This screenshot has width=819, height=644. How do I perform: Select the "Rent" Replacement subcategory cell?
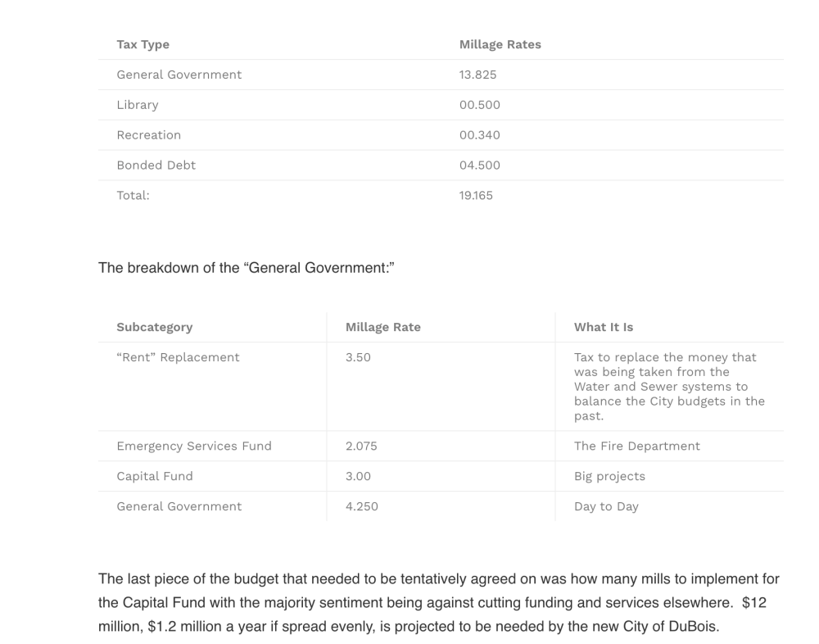[x=178, y=357]
